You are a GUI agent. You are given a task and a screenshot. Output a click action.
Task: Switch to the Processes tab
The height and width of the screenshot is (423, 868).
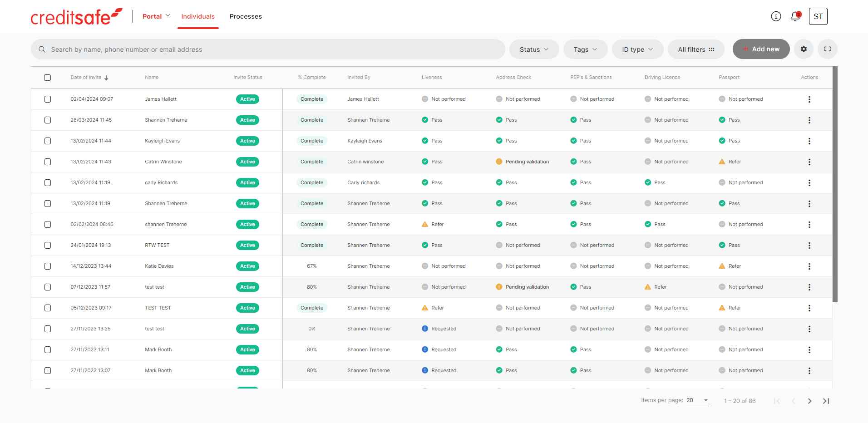tap(246, 16)
